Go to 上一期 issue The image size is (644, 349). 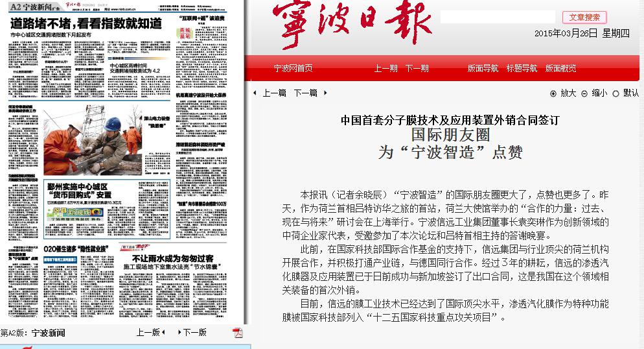(x=385, y=68)
